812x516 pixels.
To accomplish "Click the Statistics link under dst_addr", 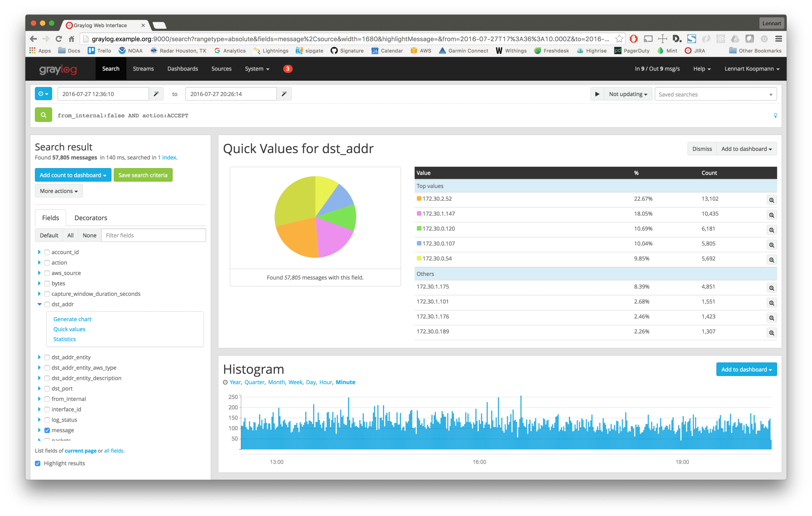I will coord(64,339).
